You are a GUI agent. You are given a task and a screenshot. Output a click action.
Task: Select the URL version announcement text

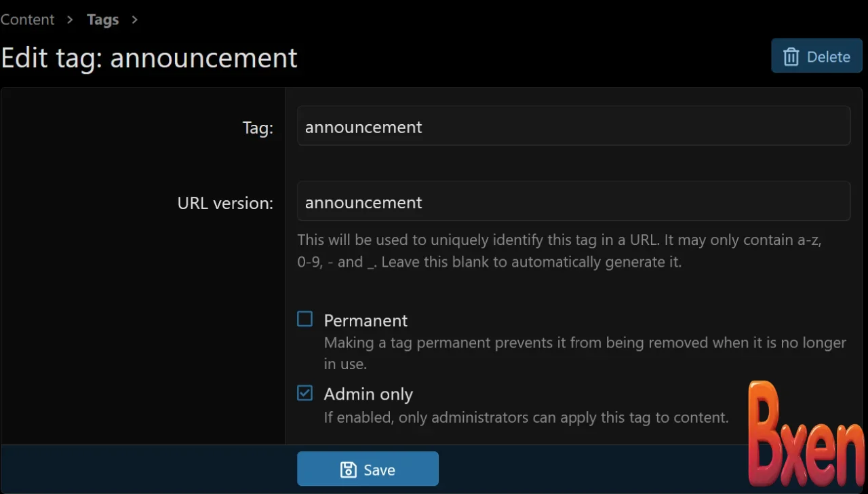[363, 202]
